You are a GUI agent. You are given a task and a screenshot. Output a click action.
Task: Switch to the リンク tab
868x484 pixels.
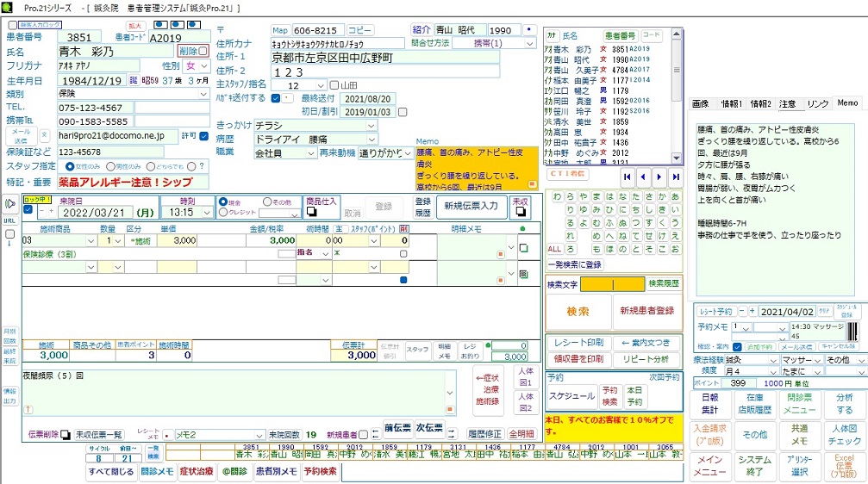click(x=818, y=104)
